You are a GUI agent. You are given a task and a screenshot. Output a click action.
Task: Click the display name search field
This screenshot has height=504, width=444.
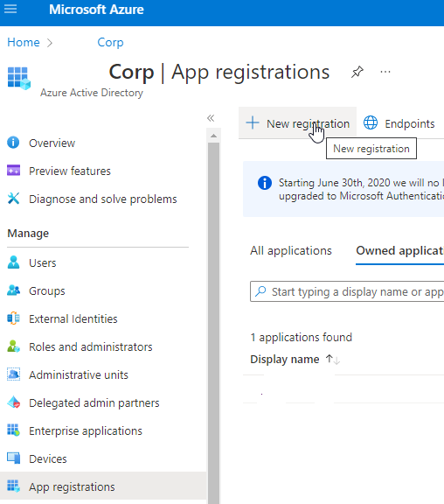[347, 291]
